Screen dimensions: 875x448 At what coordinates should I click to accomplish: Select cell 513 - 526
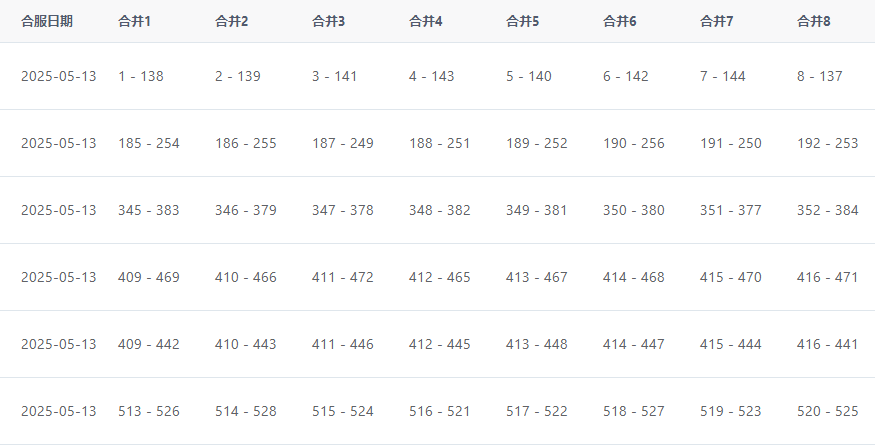[149, 411]
